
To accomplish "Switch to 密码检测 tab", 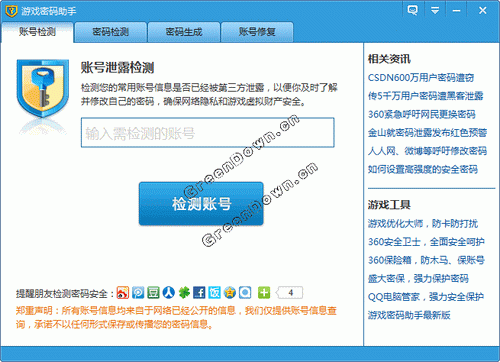I will pos(110,32).
